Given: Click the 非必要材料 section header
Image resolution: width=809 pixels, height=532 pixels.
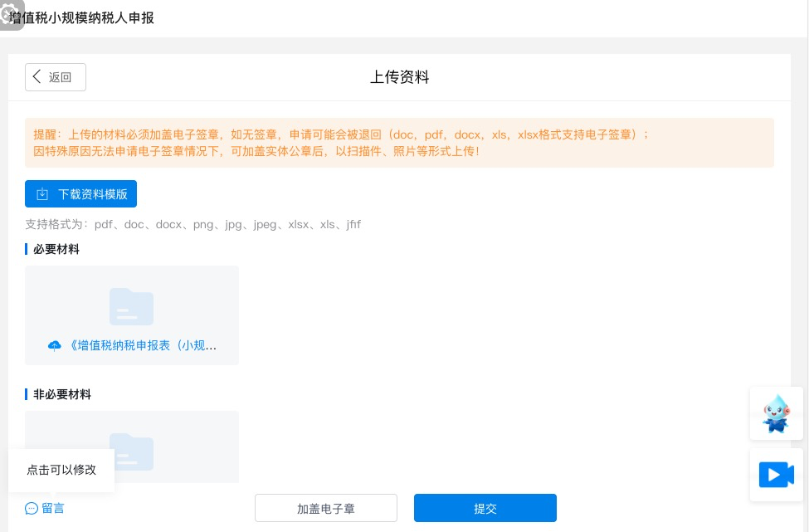Looking at the screenshot, I should (62, 394).
